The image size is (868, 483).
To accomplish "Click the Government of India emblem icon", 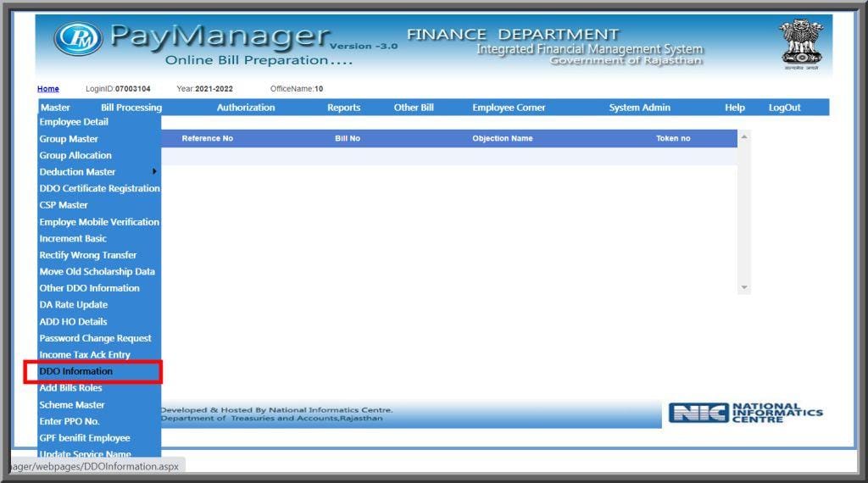I will [x=801, y=43].
